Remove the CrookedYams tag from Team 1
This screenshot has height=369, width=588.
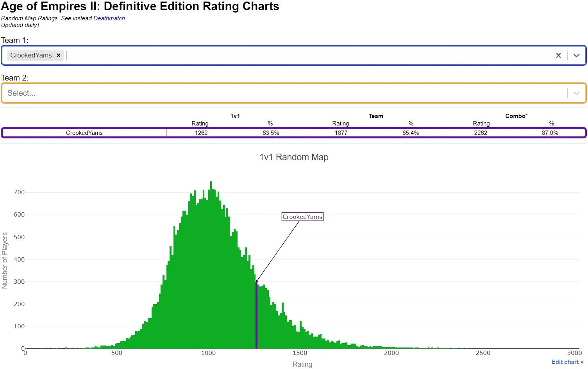[59, 56]
